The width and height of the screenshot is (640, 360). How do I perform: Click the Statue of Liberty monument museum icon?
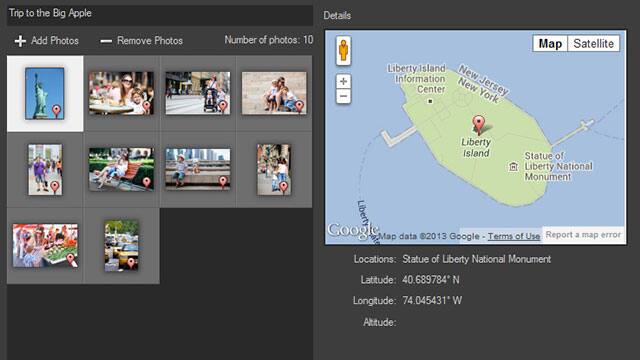click(513, 167)
